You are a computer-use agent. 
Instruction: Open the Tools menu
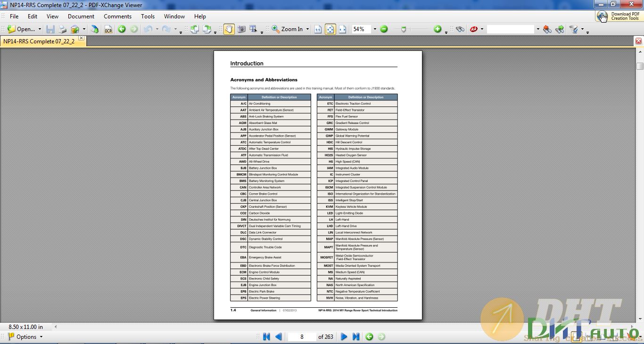148,16
